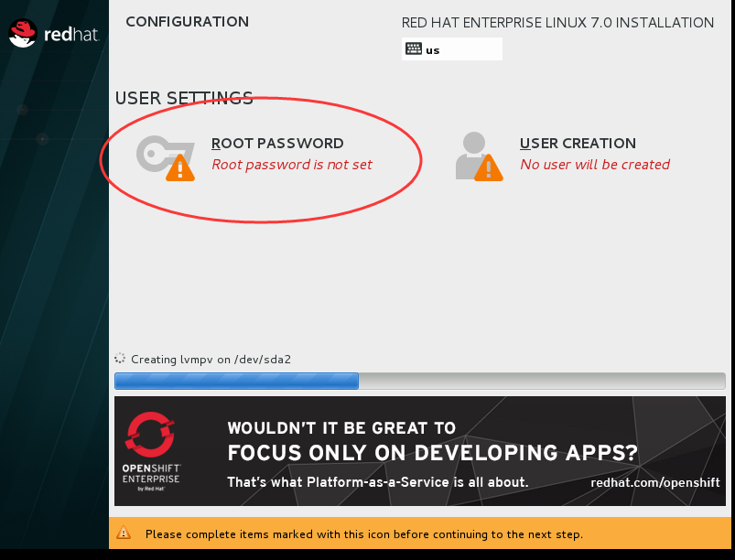Click the 'Please complete items marked' warning message

364,534
